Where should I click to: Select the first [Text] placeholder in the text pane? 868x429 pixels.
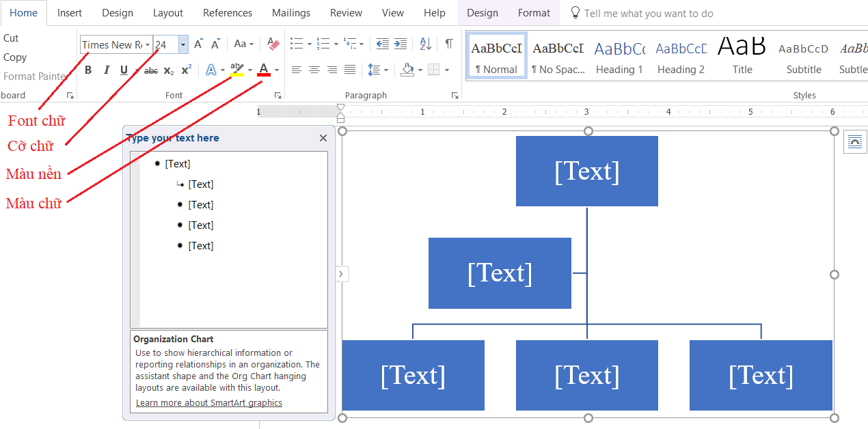pyautogui.click(x=178, y=163)
